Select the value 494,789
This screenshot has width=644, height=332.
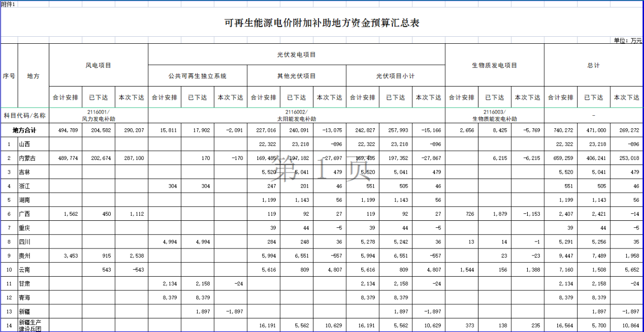click(x=67, y=130)
